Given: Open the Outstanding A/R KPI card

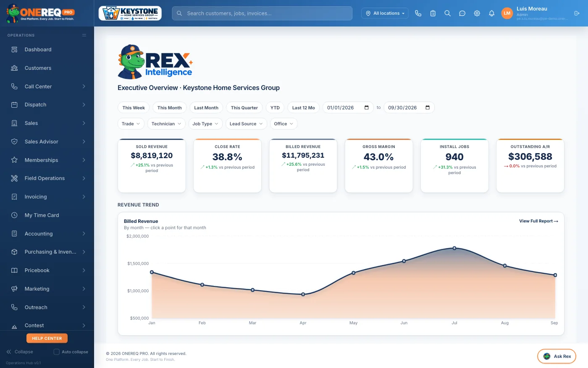Looking at the screenshot, I should pyautogui.click(x=530, y=166).
